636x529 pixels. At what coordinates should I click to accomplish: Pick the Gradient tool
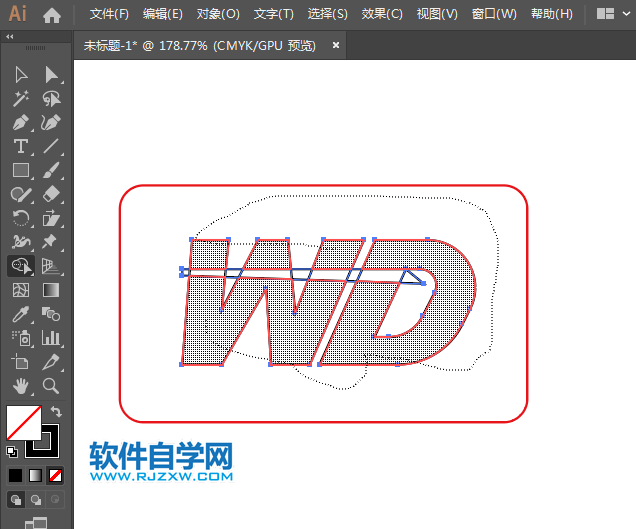click(x=51, y=290)
